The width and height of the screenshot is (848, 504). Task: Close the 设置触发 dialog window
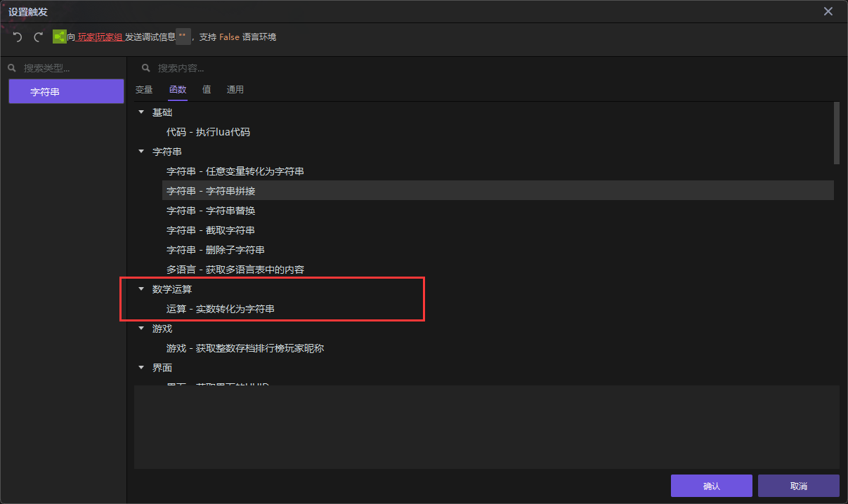[x=828, y=11]
